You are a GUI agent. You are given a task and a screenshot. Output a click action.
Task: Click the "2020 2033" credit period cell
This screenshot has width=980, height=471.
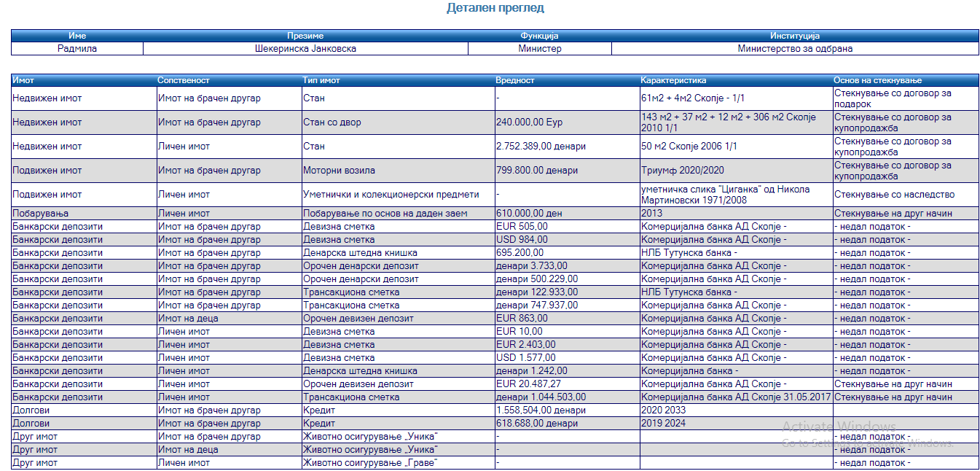point(737,410)
